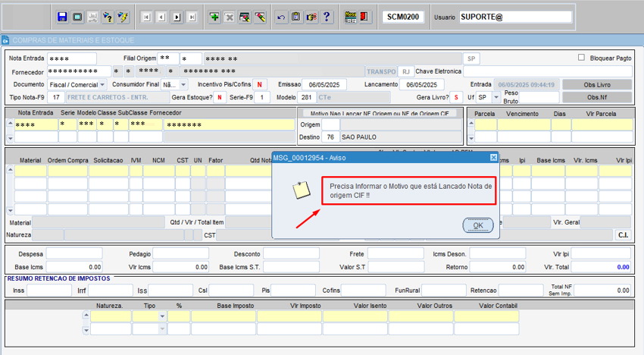This screenshot has width=644, height=355.
Task: Open the Documento Fiscal / Comercial dropdown
Action: 104,85
